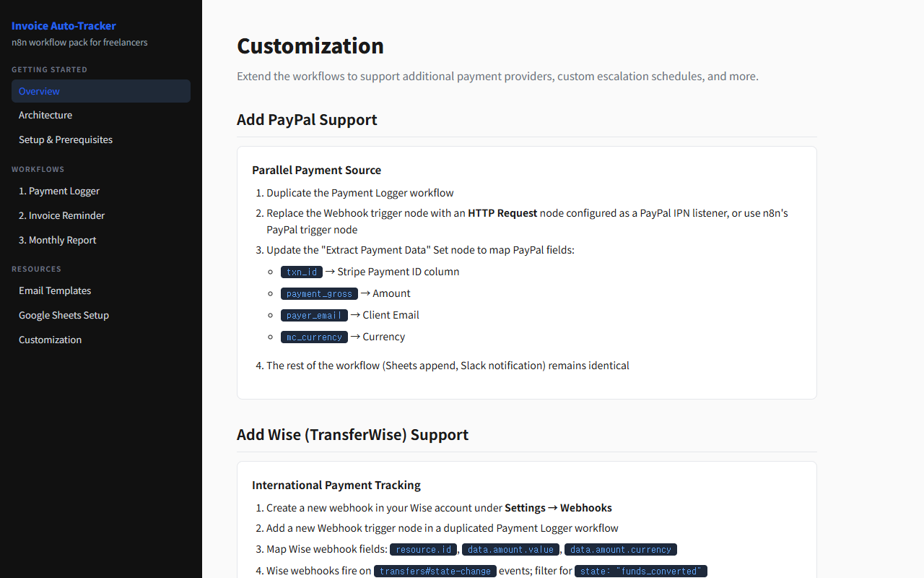
Task: Select the payer_email code snippet
Action: click(314, 315)
